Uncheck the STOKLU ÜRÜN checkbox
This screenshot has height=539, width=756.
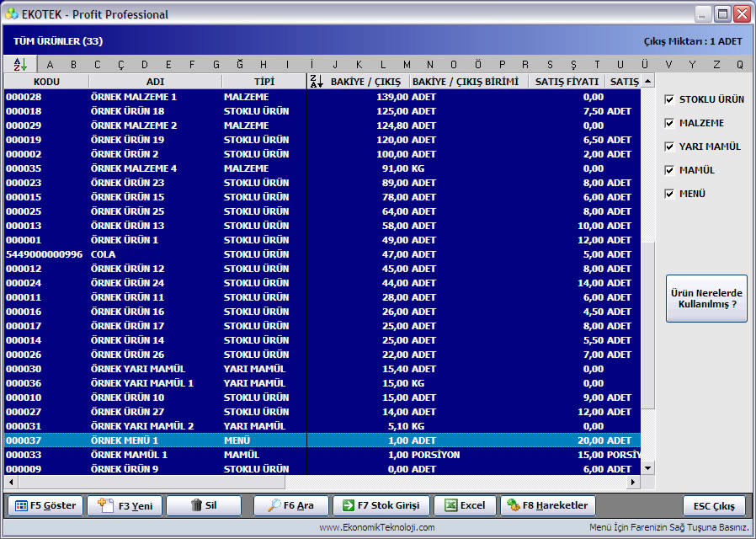click(x=669, y=99)
